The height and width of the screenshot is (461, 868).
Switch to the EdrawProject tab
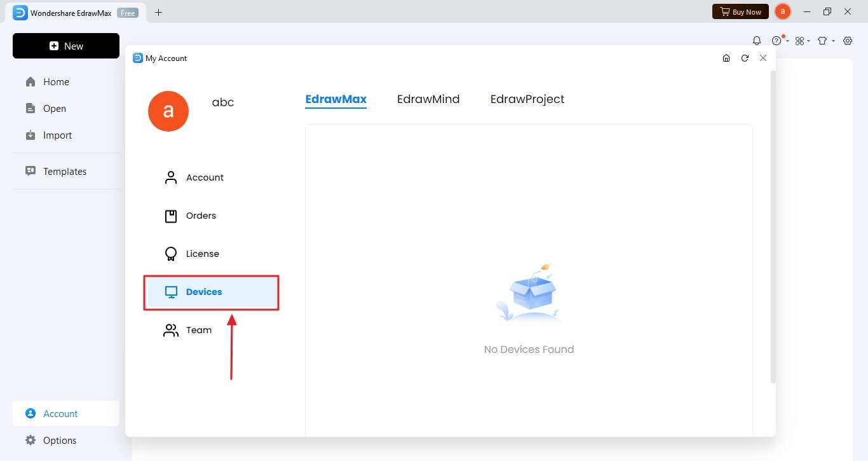tap(527, 99)
